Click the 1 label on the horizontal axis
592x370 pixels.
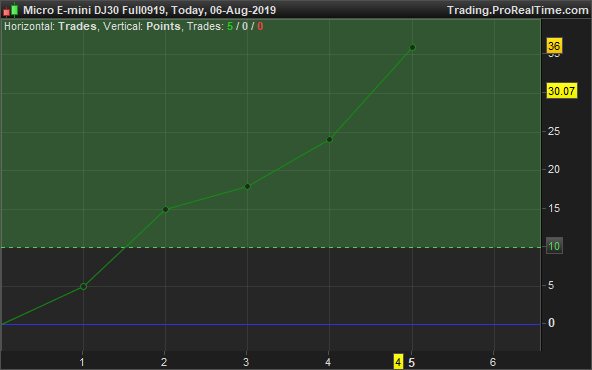[x=82, y=362]
